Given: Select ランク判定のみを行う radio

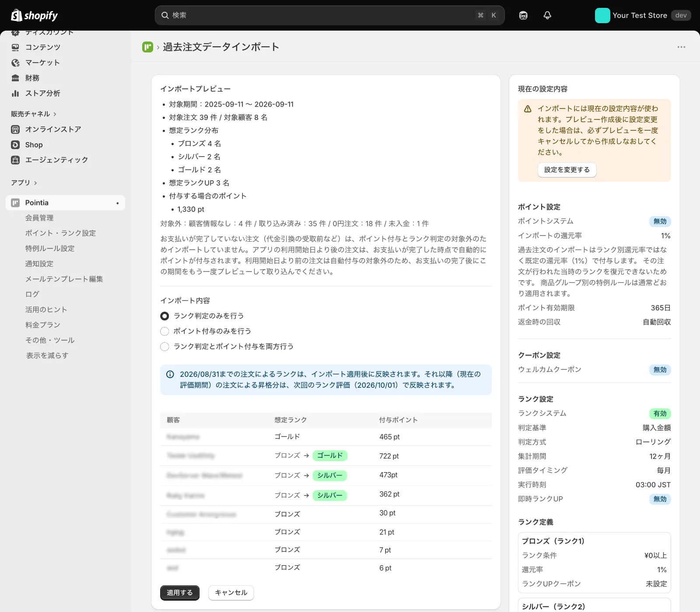Looking at the screenshot, I should (x=164, y=316).
